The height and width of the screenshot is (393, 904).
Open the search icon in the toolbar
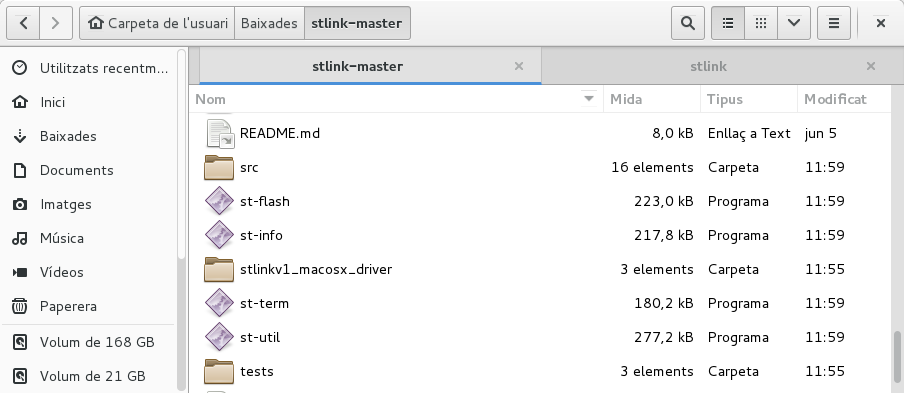(687, 23)
